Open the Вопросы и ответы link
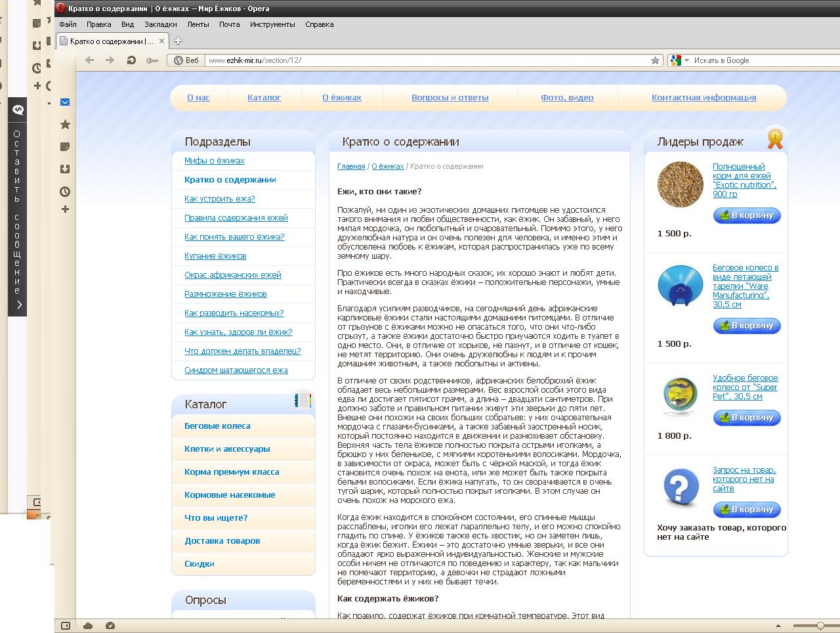This screenshot has width=840, height=633. pyautogui.click(x=450, y=98)
